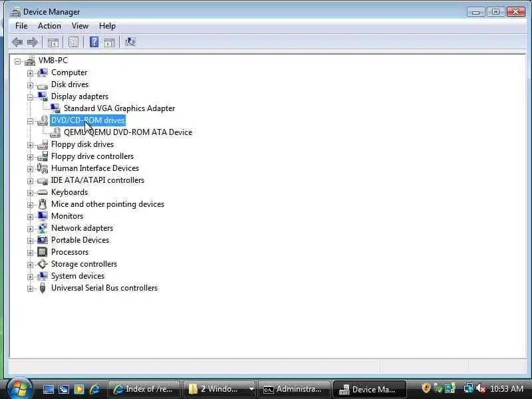Click Show Desktop quick launch icon

[x=48, y=389]
